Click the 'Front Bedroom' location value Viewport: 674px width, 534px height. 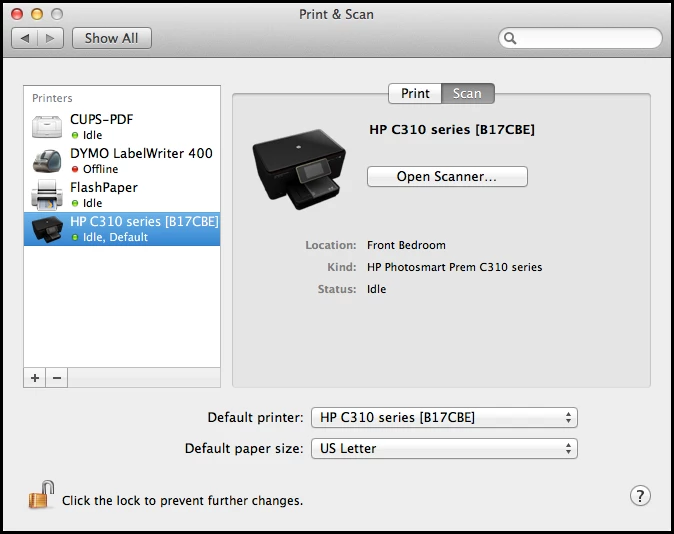406,245
